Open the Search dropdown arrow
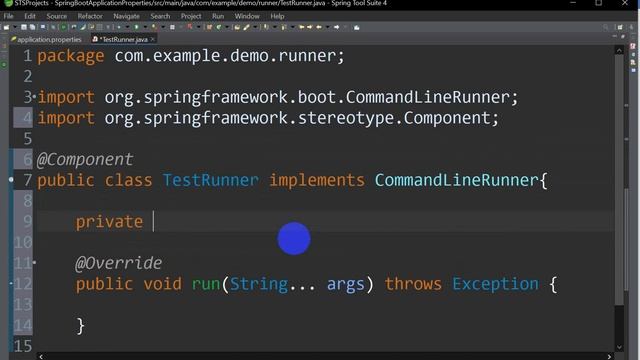Image resolution: width=640 pixels, height=360 pixels. [255, 27]
